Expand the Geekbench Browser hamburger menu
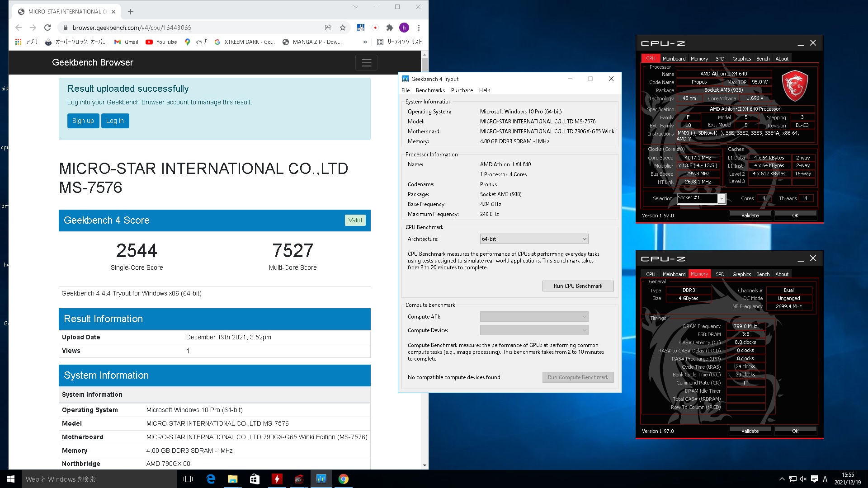868x488 pixels. pyautogui.click(x=366, y=63)
